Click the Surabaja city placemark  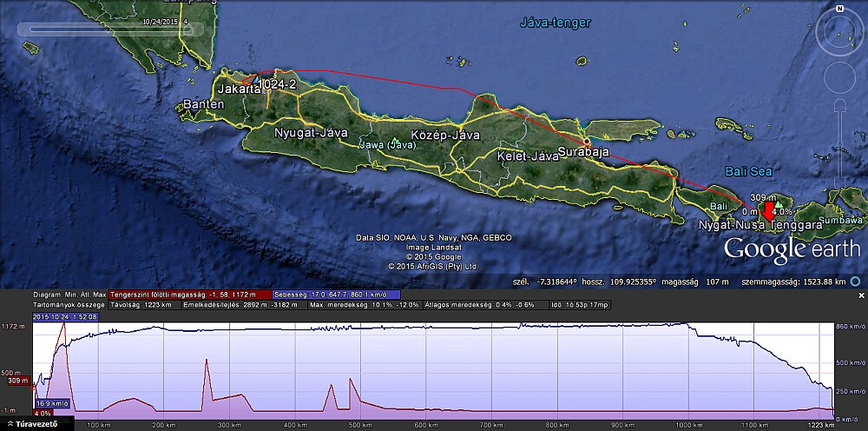click(x=586, y=142)
